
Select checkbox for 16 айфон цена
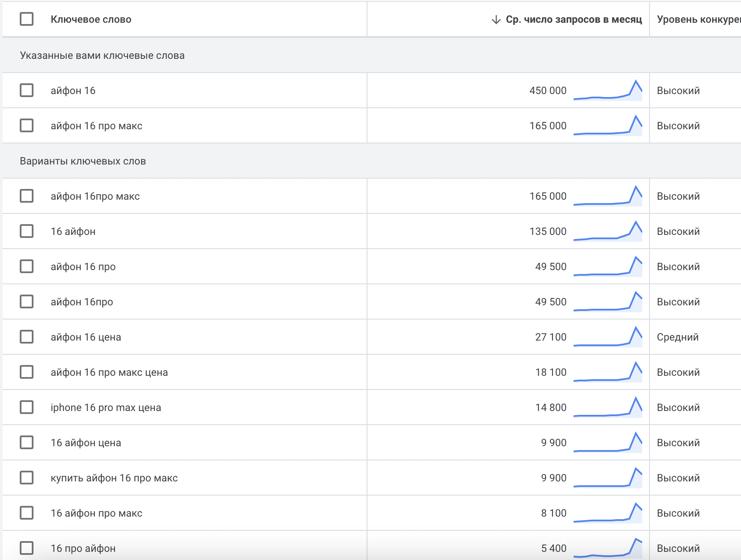coord(27,442)
